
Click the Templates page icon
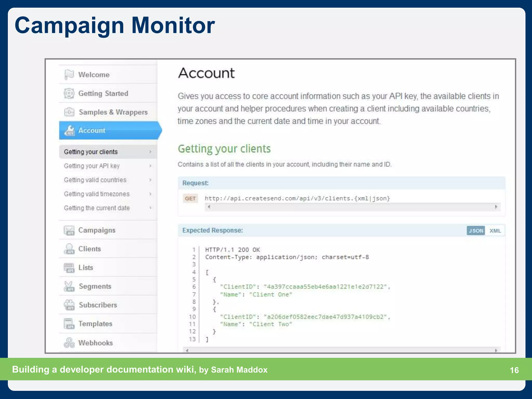click(x=69, y=324)
